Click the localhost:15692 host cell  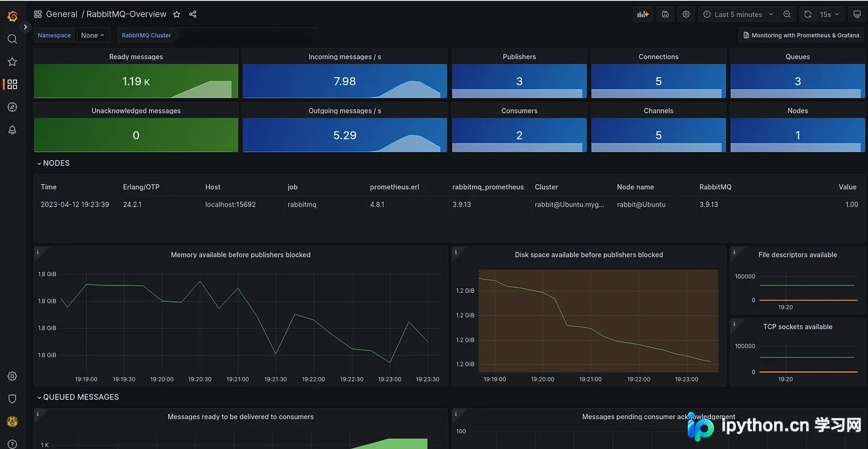231,205
